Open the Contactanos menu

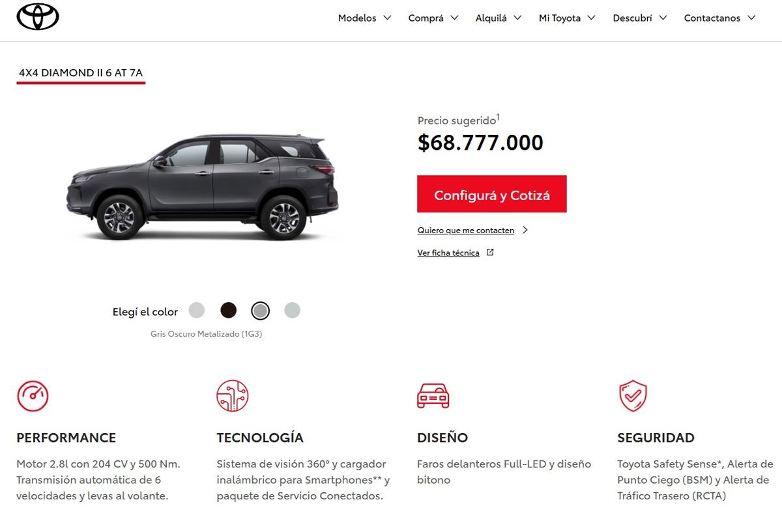pyautogui.click(x=719, y=18)
